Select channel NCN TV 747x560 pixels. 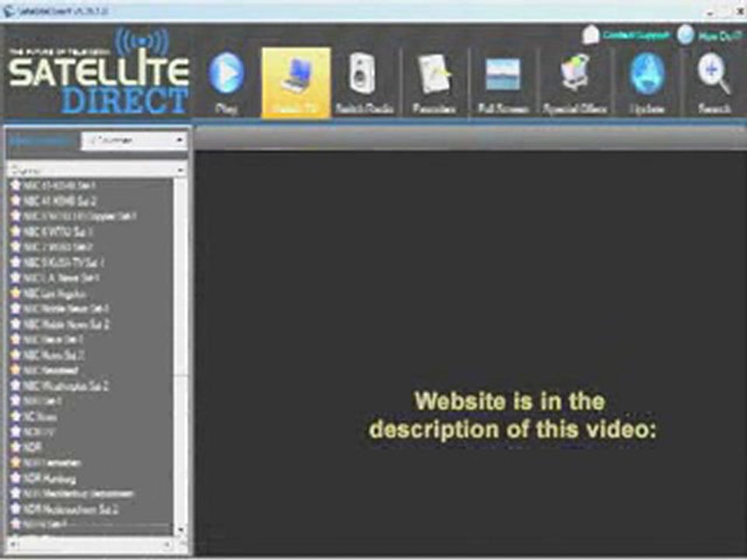coord(39,432)
